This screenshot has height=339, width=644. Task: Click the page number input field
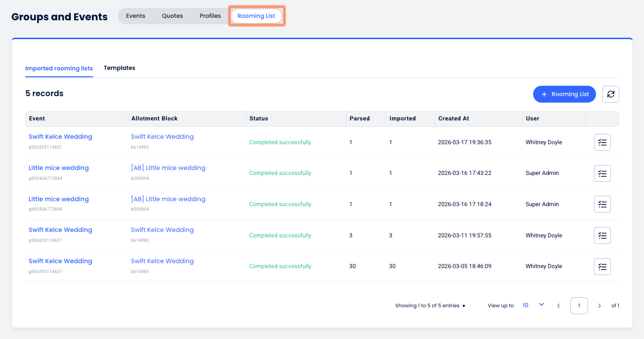tap(579, 306)
